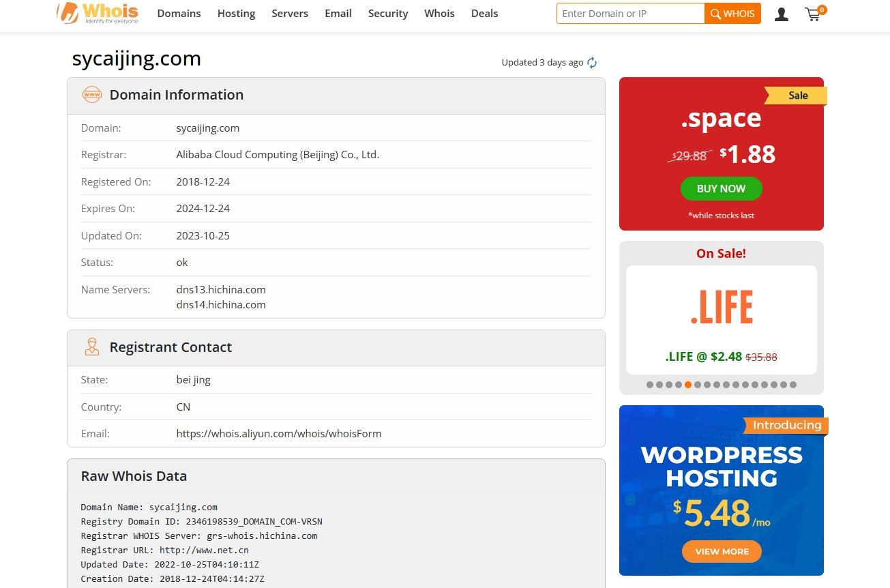The image size is (890, 588).
Task: Click the Registry Domain ID line
Action: coord(201,521)
